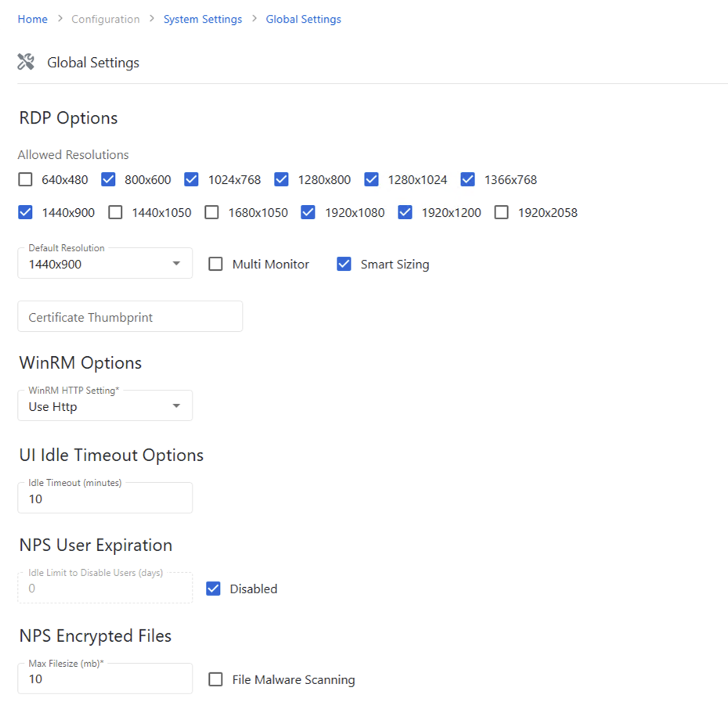
Task: Expand the WinRM HTTP Setting dropdown
Action: (105, 406)
